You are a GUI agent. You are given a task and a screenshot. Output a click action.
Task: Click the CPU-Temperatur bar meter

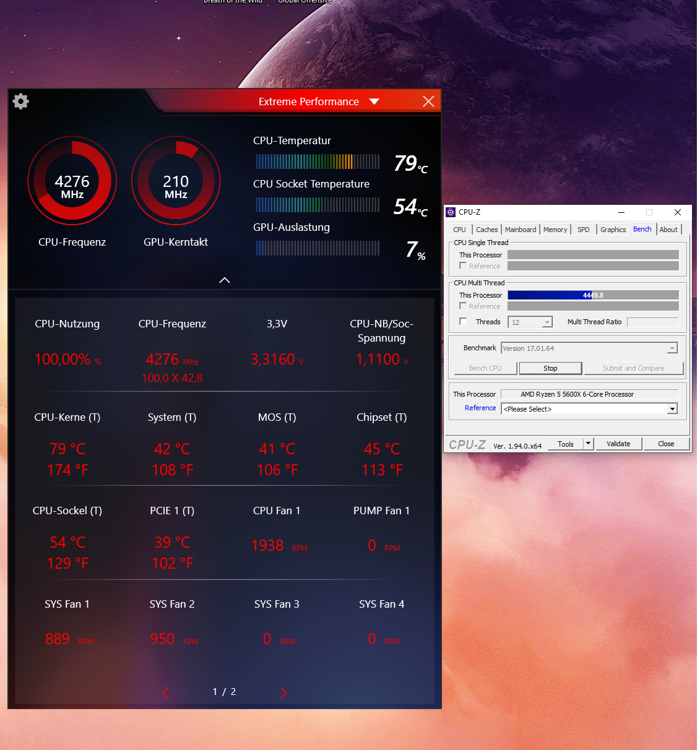point(318,162)
